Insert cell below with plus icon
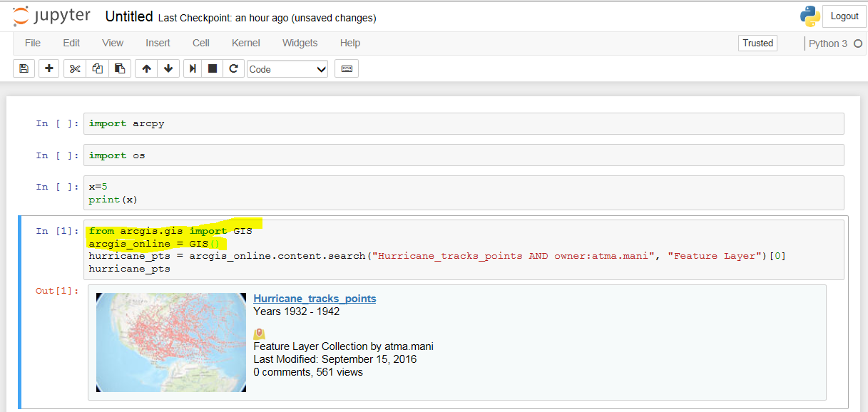 [48, 68]
